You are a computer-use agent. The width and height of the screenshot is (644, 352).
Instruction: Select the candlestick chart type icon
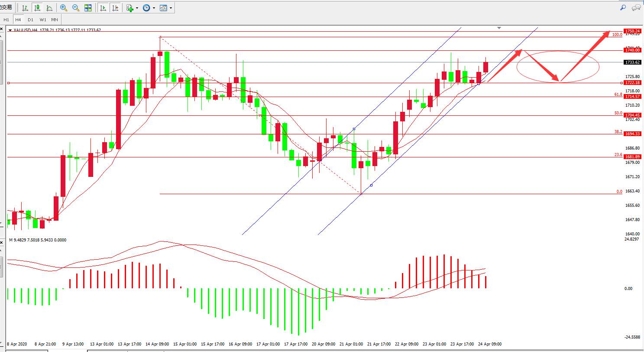[37, 8]
